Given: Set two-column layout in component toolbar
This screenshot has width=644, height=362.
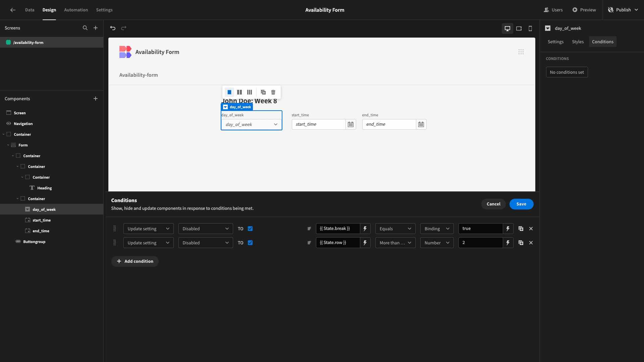Looking at the screenshot, I should [x=239, y=92].
